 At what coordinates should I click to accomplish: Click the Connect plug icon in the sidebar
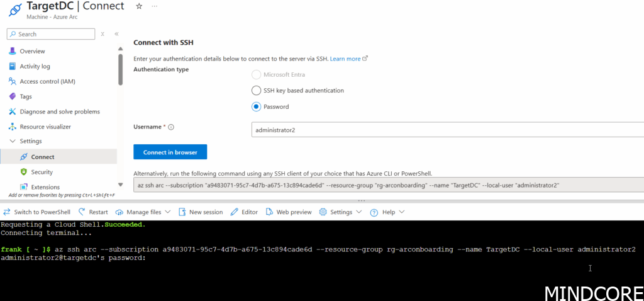click(x=23, y=157)
